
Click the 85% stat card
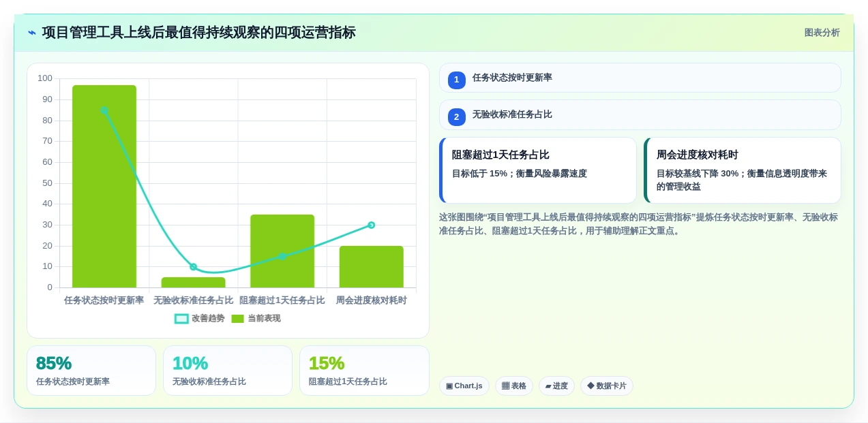coord(91,371)
